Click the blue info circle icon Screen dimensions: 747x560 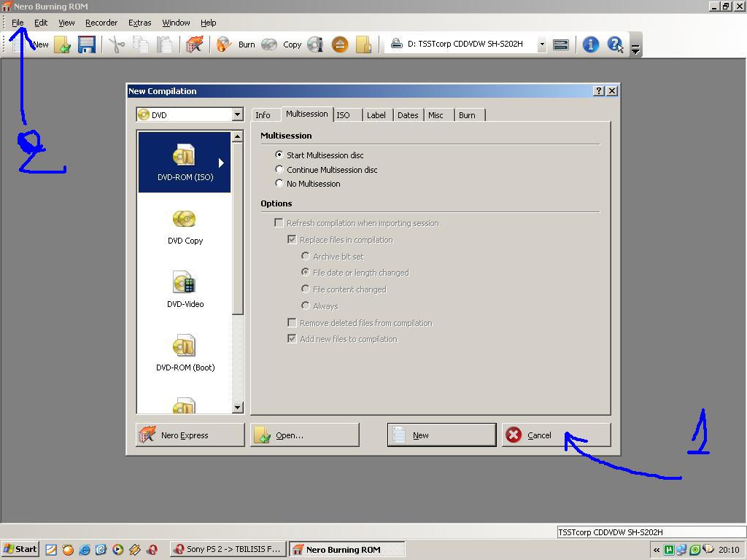591,44
